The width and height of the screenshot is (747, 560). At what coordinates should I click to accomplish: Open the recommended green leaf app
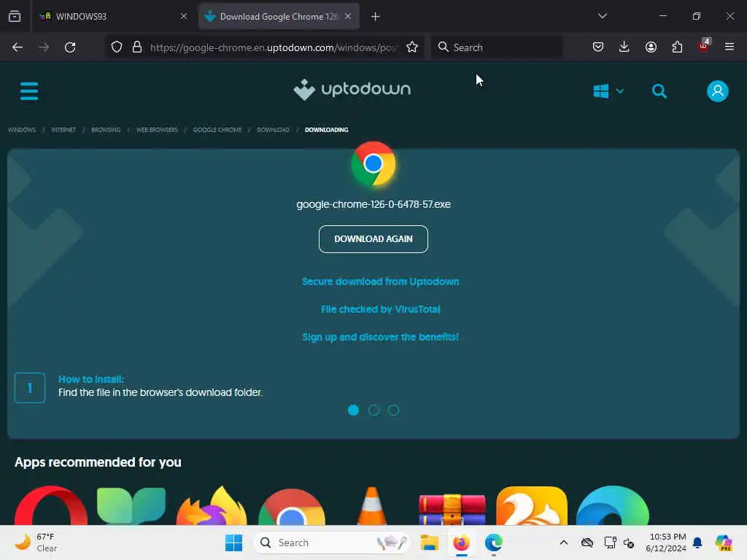point(131,505)
